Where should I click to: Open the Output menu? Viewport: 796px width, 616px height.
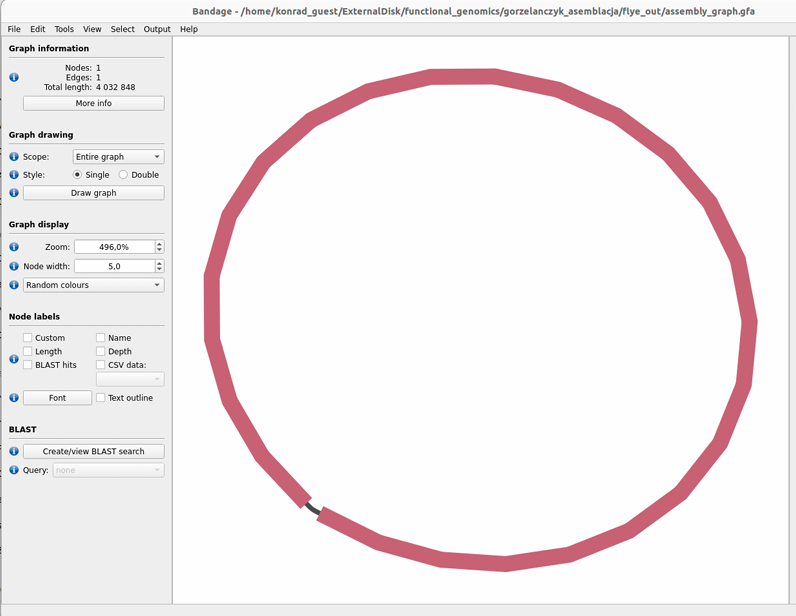(x=157, y=29)
